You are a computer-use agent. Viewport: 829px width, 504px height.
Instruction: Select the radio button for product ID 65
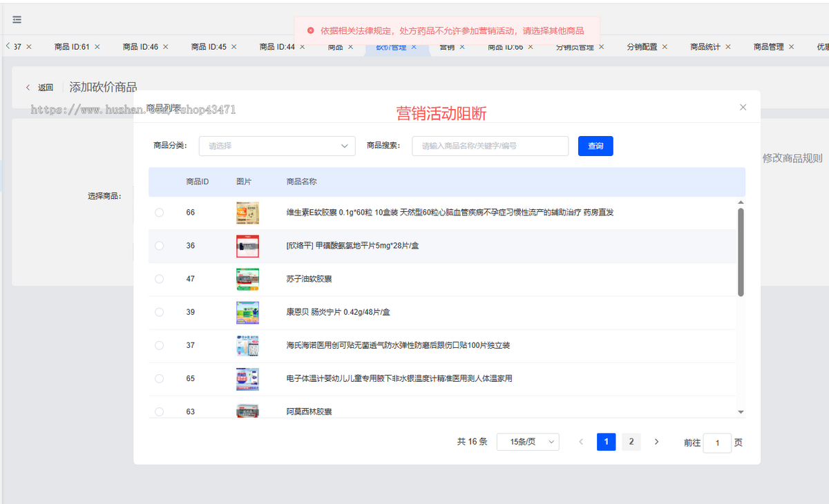160,378
